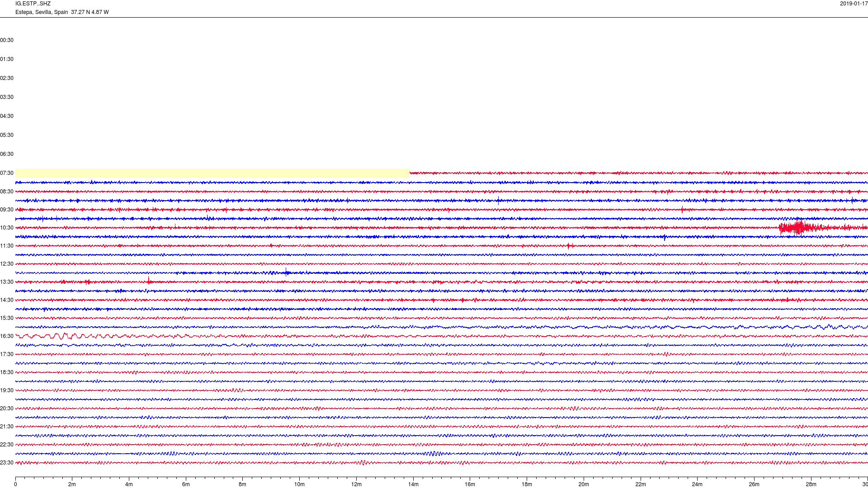Select the 03:30 time row label
The height and width of the screenshot is (488, 868).
(x=7, y=97)
